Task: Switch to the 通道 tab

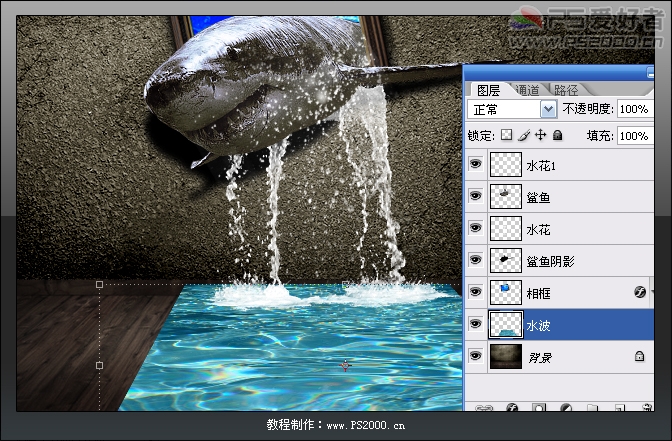Action: coord(527,90)
